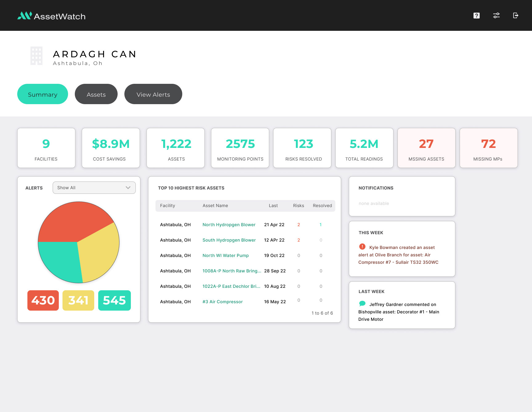Click the 'TOP 10 HIGHEST RISK ASSETS' heading
This screenshot has height=412, width=532.
[191, 188]
